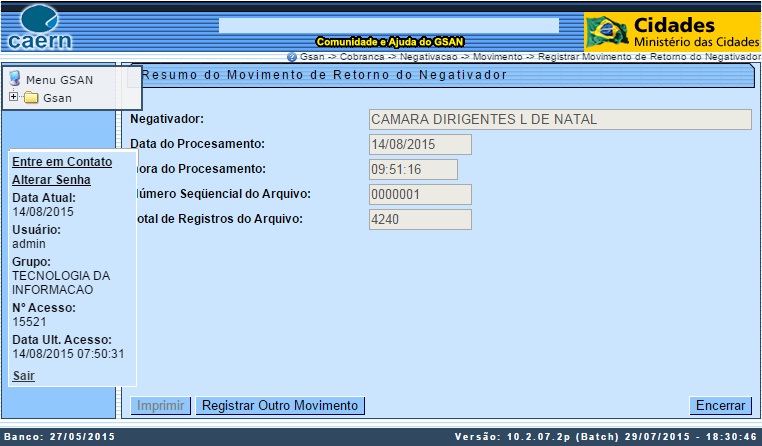Click the '15521' access number
The image size is (762, 446).
(29, 322)
